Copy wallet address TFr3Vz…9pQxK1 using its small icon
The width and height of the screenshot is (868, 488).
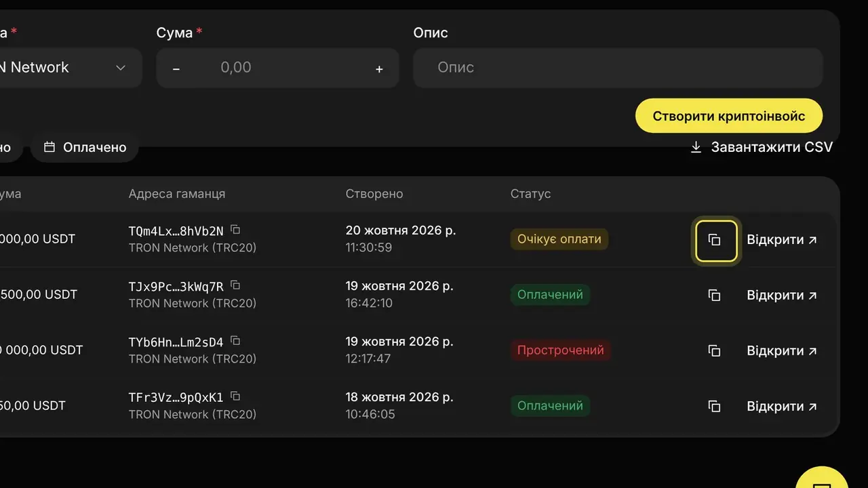(235, 396)
